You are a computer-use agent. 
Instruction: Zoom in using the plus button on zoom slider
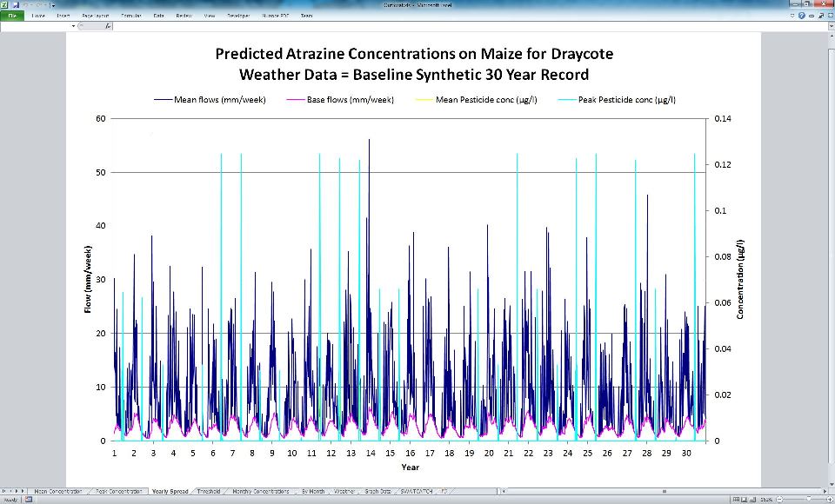tap(831, 499)
